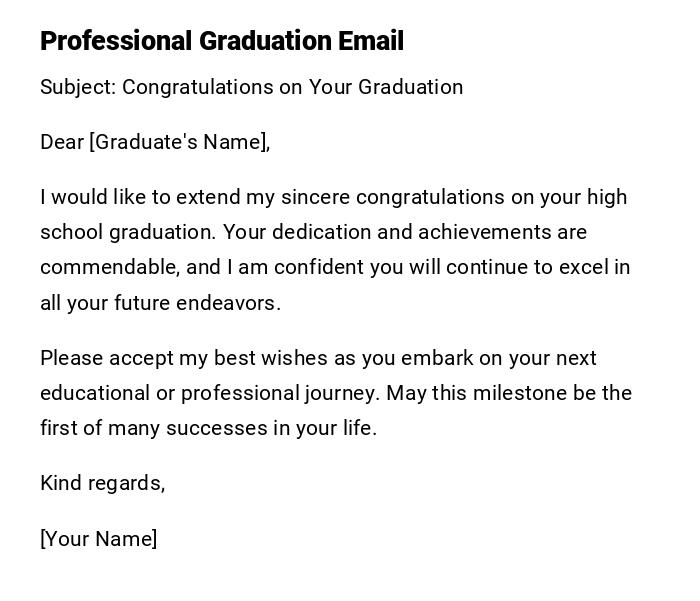Click the word "Subject:" in the subject line
700x601 pixels.
pyautogui.click(x=78, y=87)
